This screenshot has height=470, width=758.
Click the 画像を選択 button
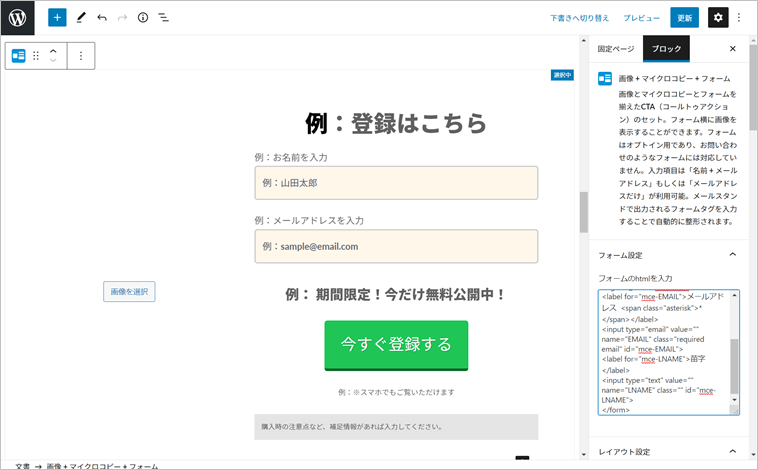tap(129, 292)
